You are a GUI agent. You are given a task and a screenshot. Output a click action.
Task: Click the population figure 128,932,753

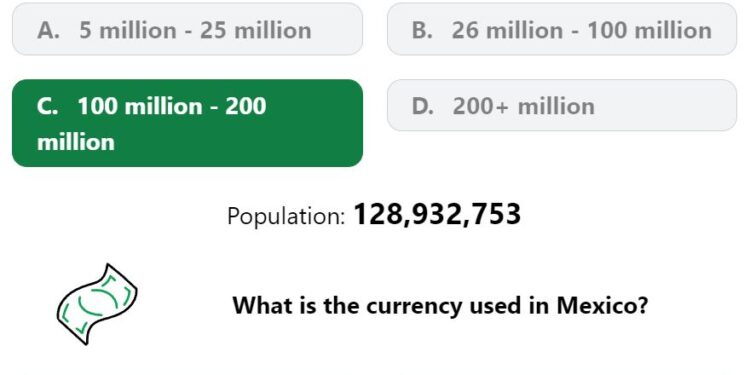[437, 214]
